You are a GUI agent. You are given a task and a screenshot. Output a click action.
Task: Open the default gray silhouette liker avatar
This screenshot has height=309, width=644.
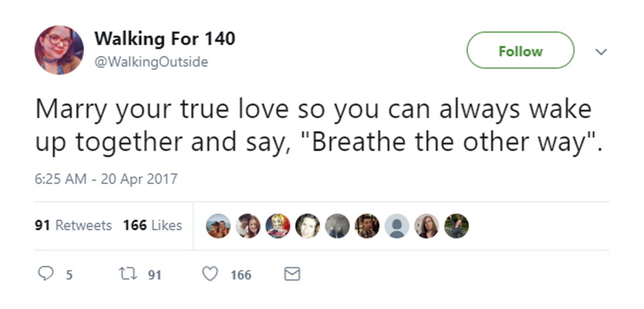[397, 226]
